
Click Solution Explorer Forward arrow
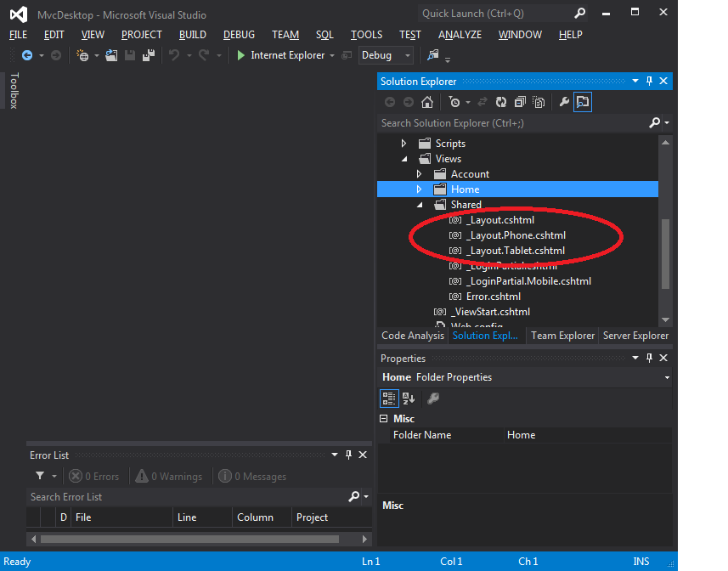pos(409,102)
